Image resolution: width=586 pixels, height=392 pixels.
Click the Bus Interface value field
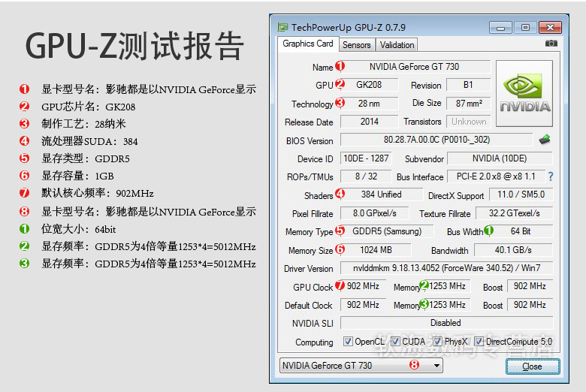(x=496, y=176)
